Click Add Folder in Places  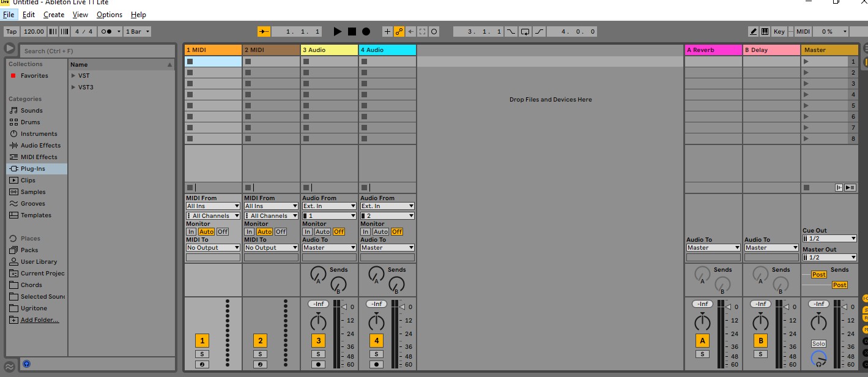pyautogui.click(x=40, y=320)
